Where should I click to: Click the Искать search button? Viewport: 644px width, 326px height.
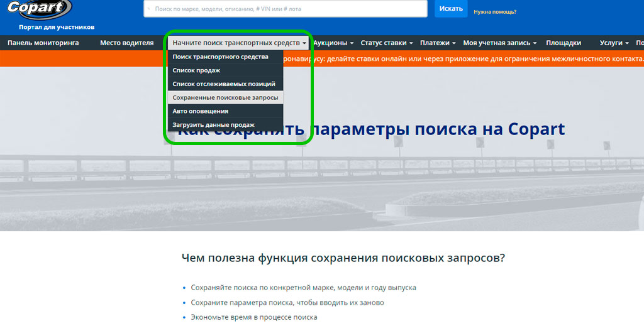(451, 9)
